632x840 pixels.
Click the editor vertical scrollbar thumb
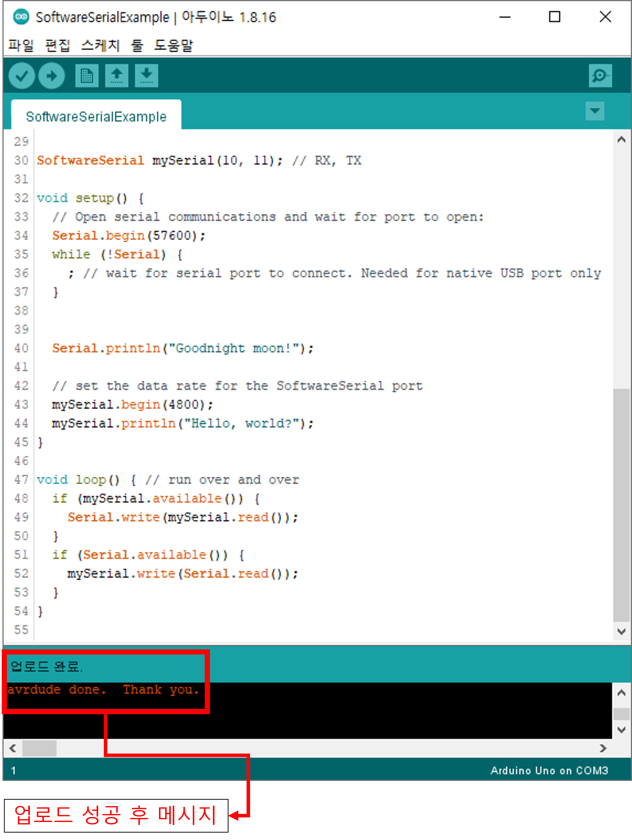pyautogui.click(x=621, y=505)
